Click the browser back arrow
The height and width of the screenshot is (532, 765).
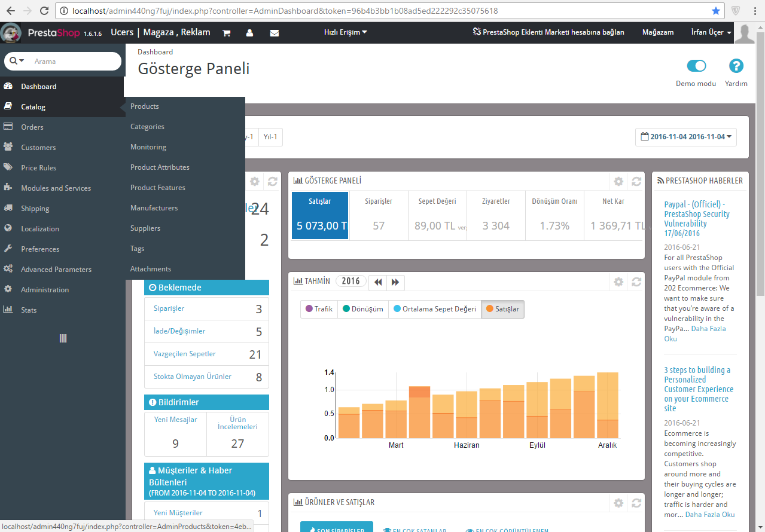pyautogui.click(x=11, y=11)
